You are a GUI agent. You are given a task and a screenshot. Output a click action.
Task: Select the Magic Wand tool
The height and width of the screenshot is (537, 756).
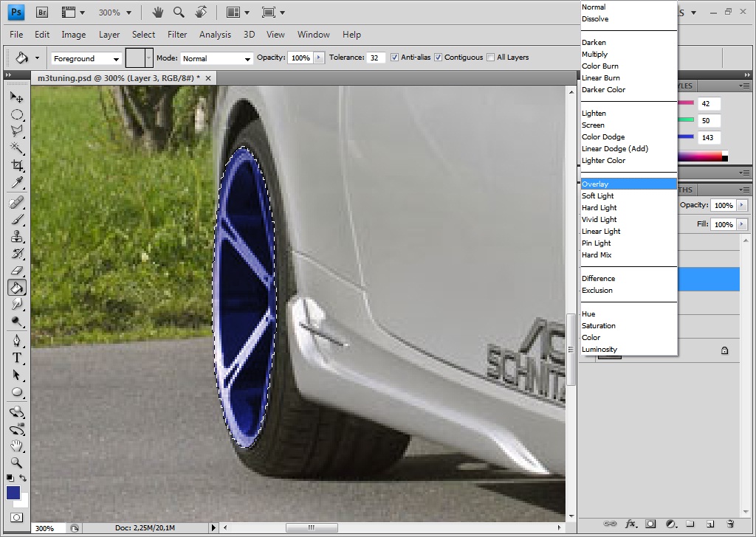tap(16, 148)
